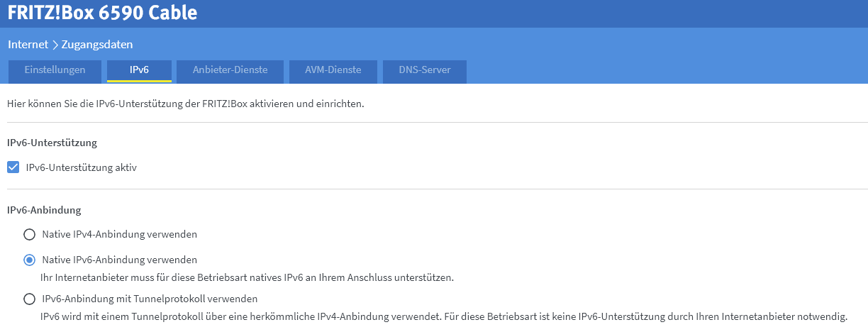Select the IPv6 tab

pyautogui.click(x=139, y=71)
